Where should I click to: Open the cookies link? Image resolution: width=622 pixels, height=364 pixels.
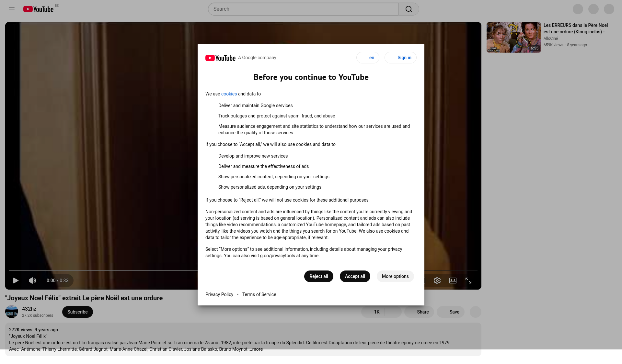[x=229, y=94]
